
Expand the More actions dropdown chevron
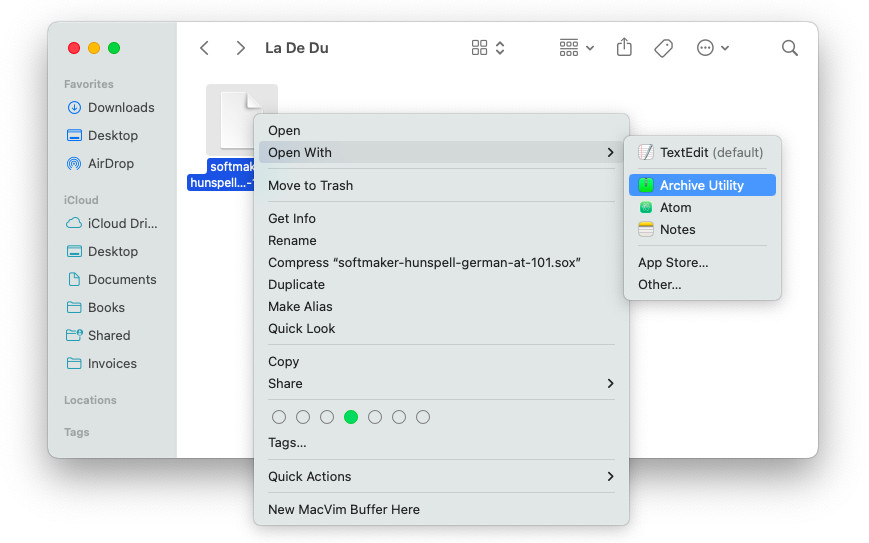(x=725, y=48)
